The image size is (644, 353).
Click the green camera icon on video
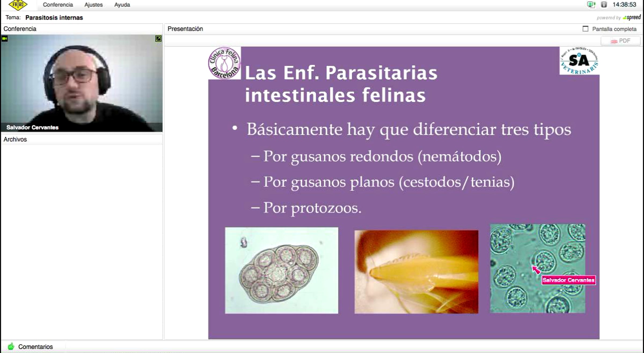pyautogui.click(x=5, y=39)
